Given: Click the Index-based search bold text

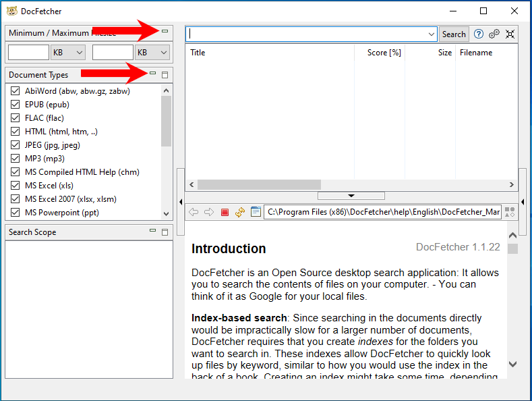Looking at the screenshot, I should click(x=239, y=318).
